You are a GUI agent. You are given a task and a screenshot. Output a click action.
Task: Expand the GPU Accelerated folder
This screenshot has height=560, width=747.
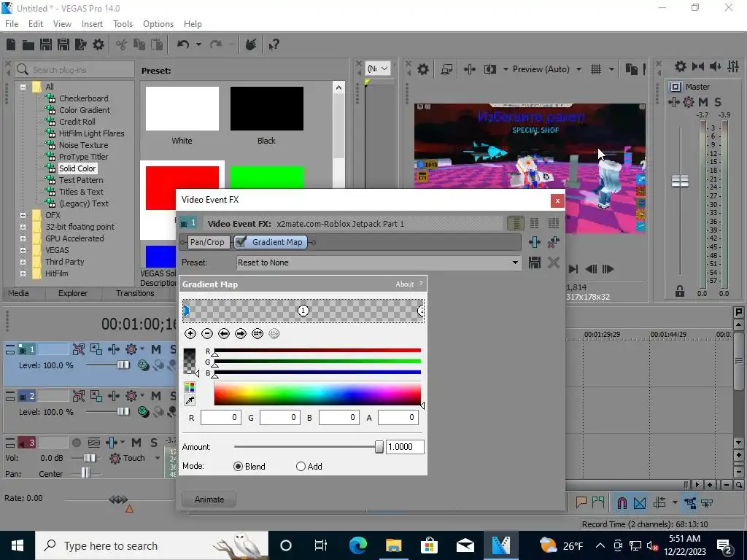tap(23, 238)
